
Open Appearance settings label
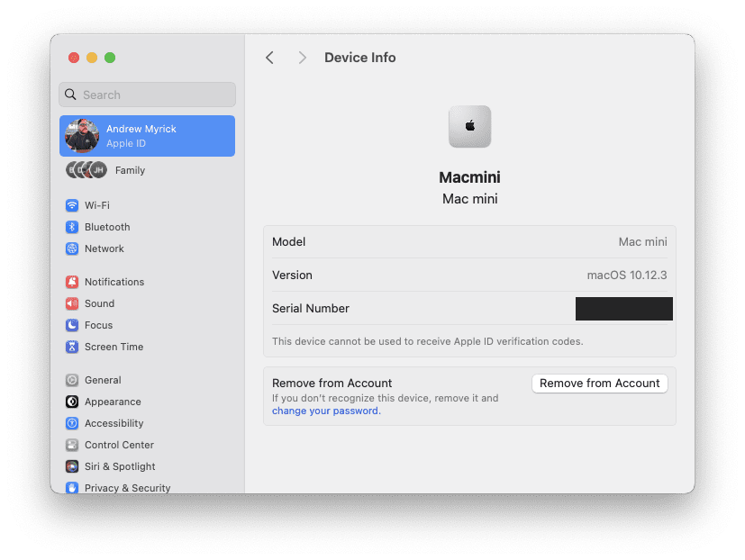[113, 402]
